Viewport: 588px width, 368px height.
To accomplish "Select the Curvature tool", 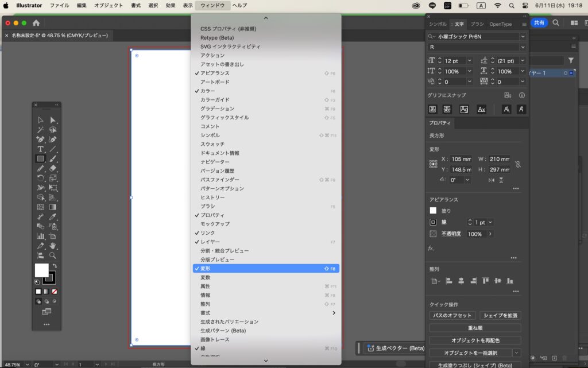I will (53, 140).
